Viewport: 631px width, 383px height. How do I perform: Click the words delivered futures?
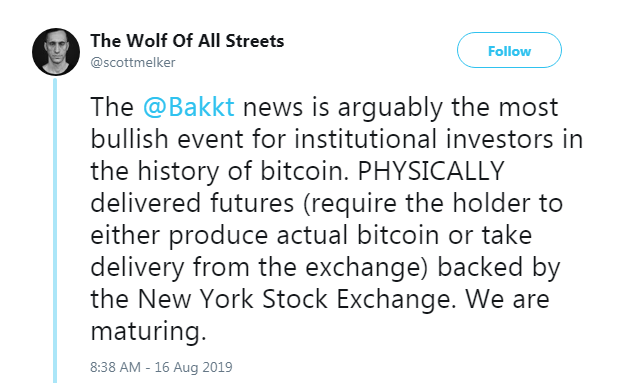[192, 203]
